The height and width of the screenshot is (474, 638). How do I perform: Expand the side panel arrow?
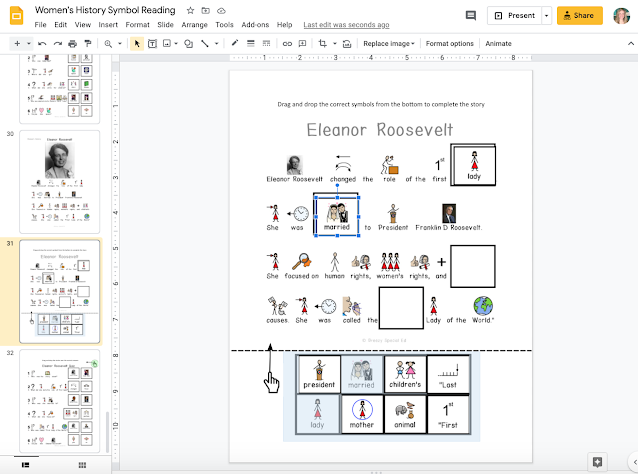(x=635, y=462)
